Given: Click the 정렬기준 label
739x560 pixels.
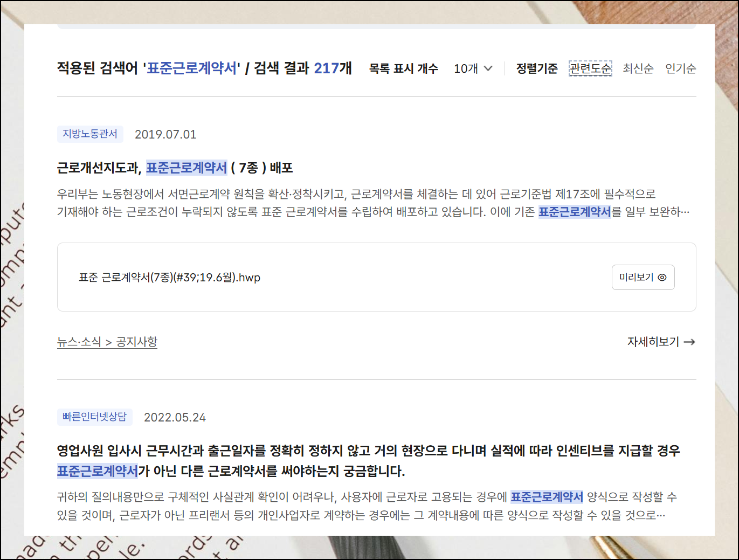Looking at the screenshot, I should point(537,68).
